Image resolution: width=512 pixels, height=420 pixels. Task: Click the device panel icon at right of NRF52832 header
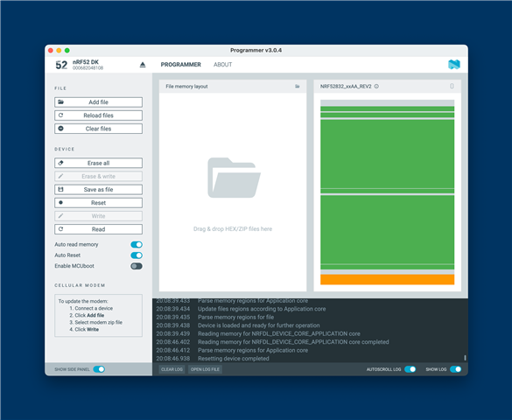coord(452,86)
